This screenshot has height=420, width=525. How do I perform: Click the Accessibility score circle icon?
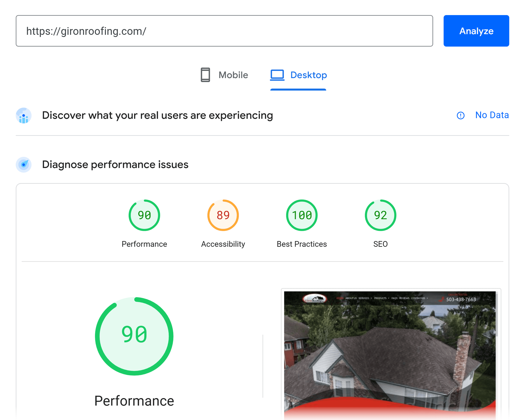223,215
